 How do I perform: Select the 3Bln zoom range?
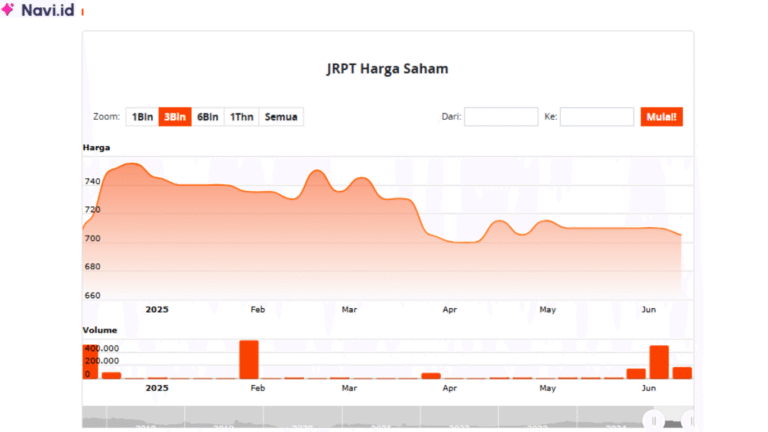point(175,117)
